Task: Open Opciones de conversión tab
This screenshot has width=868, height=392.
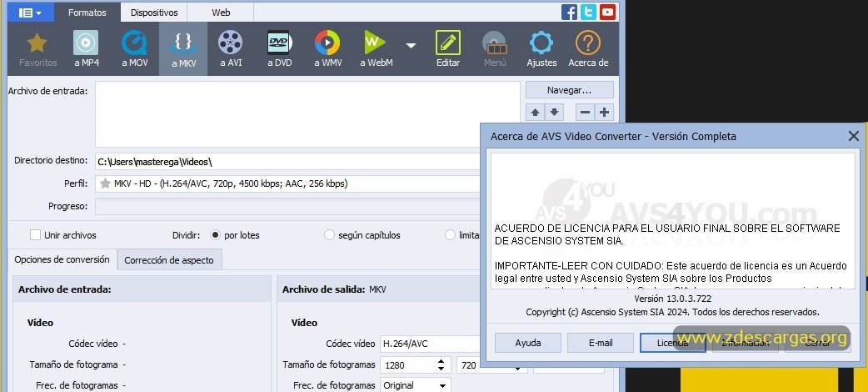Action: click(x=62, y=259)
